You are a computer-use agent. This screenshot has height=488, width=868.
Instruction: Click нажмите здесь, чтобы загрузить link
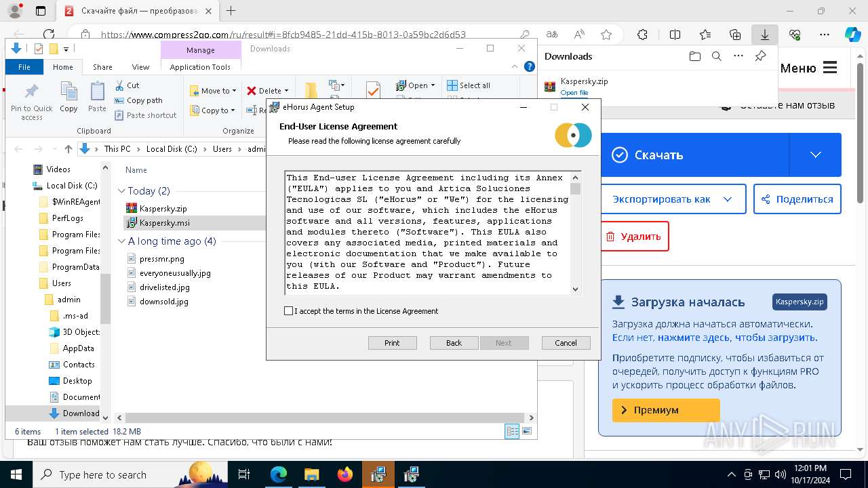(x=737, y=338)
